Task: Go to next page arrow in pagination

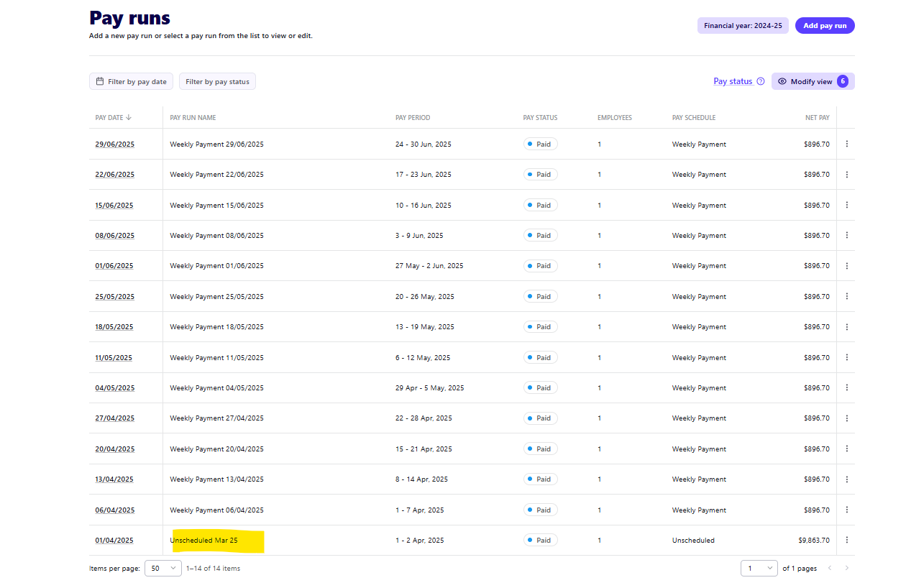Action: pyautogui.click(x=846, y=568)
